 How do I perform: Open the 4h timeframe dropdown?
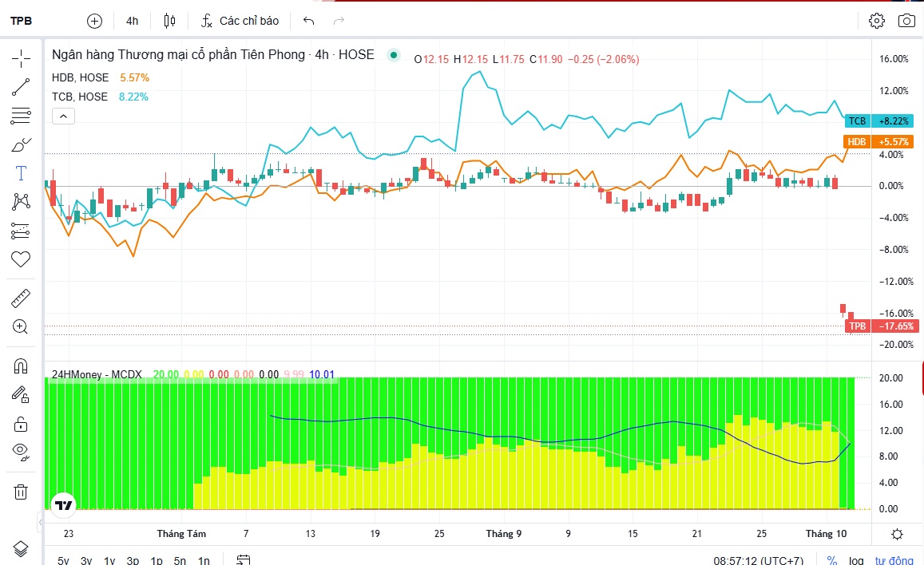click(x=132, y=22)
